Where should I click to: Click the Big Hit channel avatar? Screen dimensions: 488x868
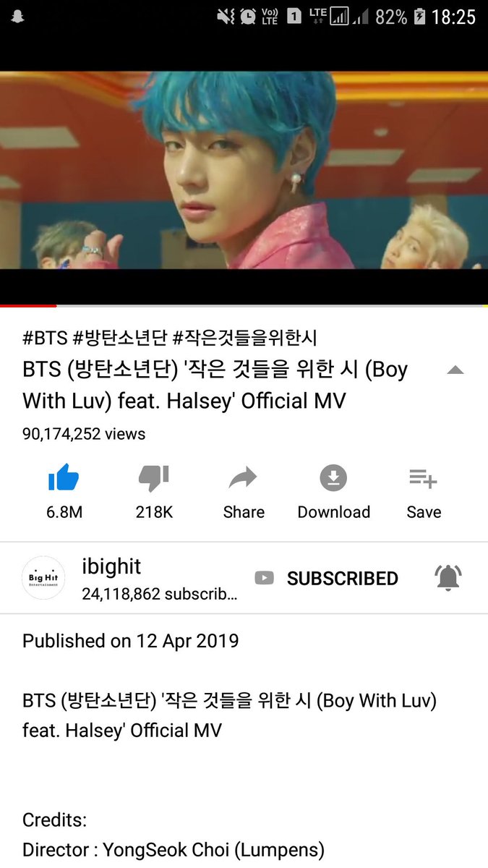point(43,577)
